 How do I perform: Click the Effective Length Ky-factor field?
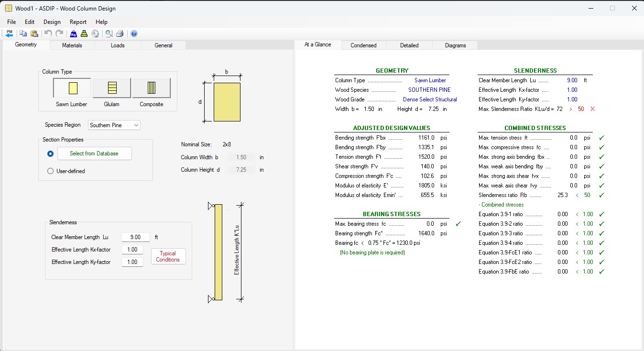(132, 262)
